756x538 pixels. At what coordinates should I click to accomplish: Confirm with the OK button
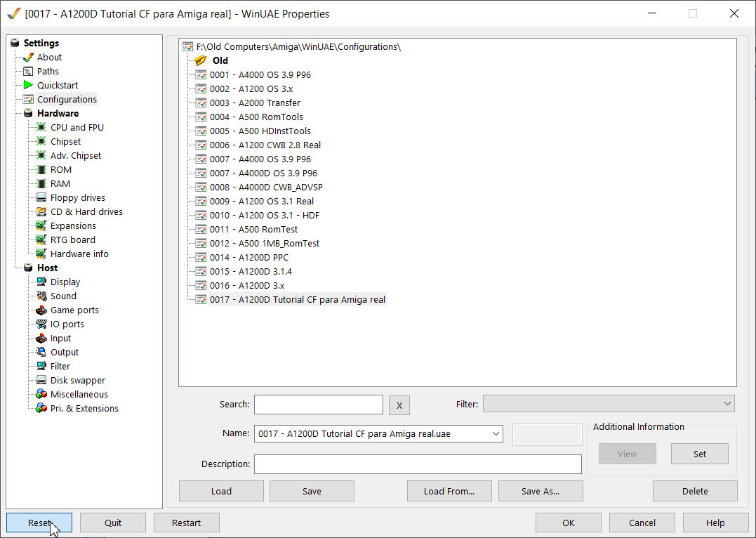pyautogui.click(x=569, y=523)
